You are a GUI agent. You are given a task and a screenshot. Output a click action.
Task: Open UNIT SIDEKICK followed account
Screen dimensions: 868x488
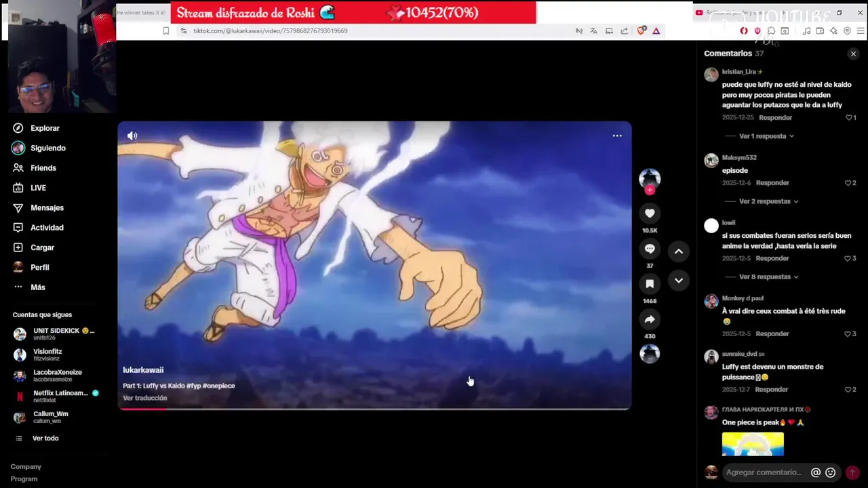pos(54,333)
